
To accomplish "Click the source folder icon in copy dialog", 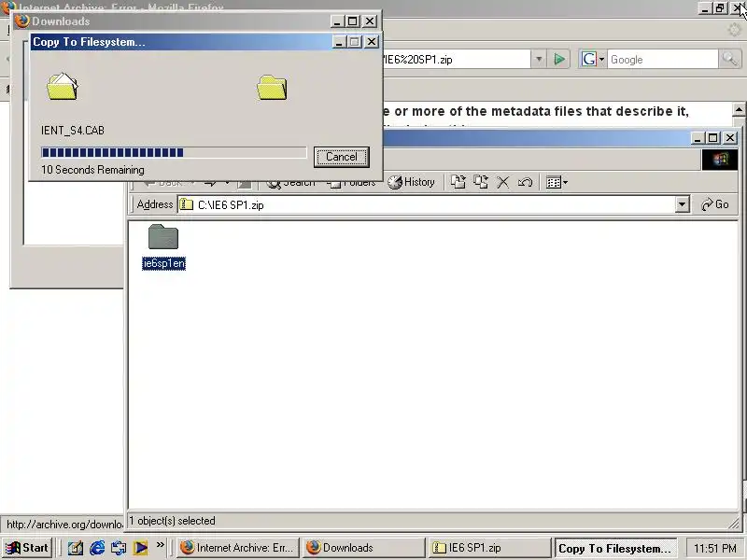I will [62, 87].
